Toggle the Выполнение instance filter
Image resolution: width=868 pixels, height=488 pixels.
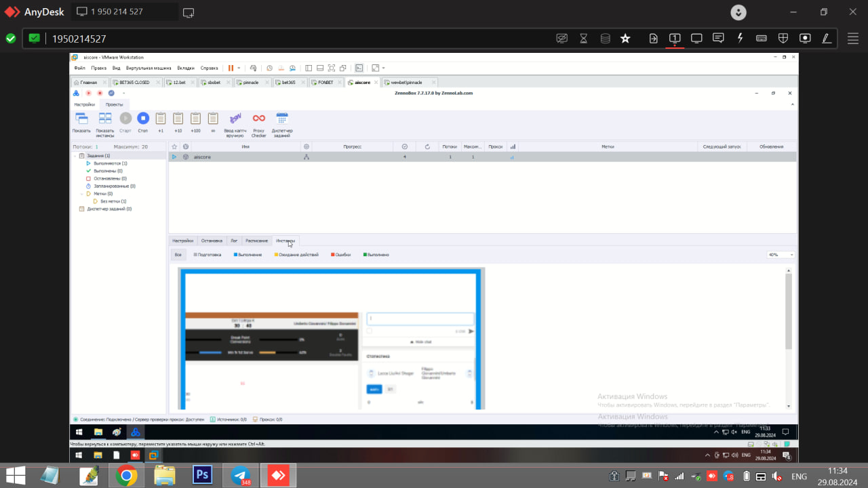248,255
